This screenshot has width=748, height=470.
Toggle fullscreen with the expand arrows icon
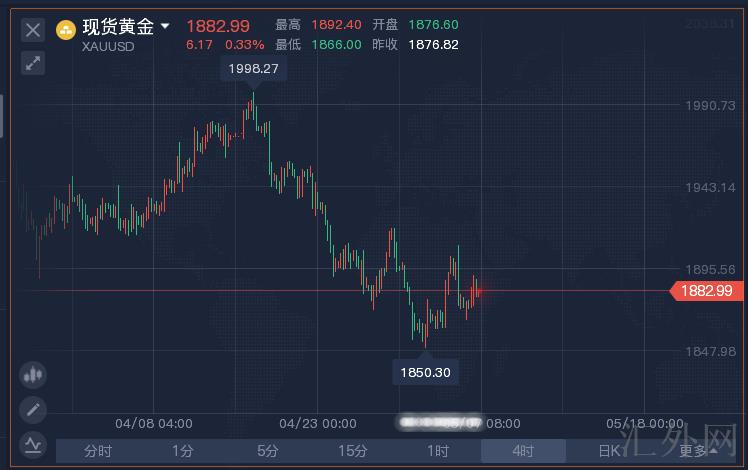[33, 63]
